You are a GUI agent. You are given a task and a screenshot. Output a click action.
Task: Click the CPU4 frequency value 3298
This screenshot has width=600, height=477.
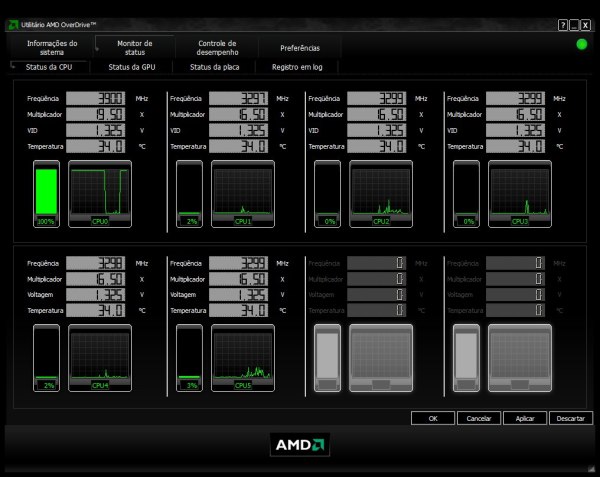(x=95, y=263)
